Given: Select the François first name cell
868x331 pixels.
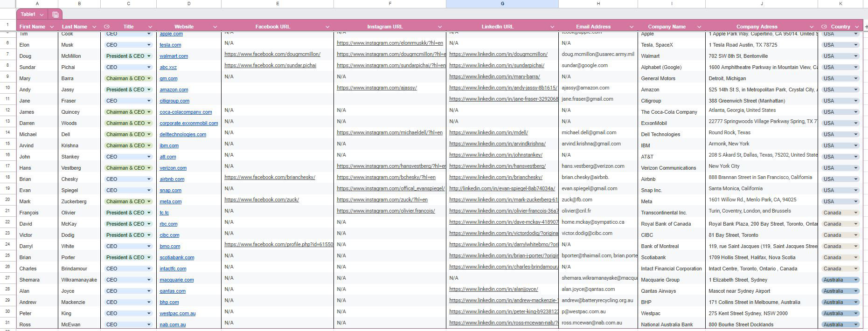Looking at the screenshot, I should (x=37, y=211).
